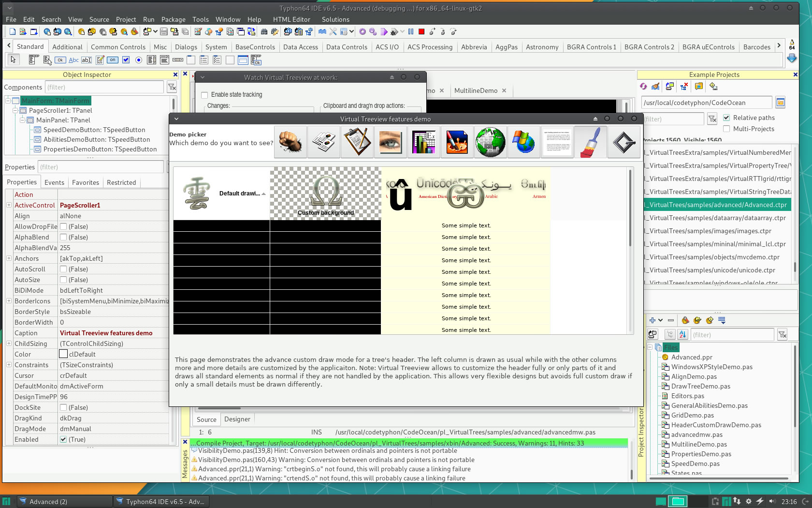Click the pause icon in main toolbar
The width and height of the screenshot is (812, 508).
tap(411, 31)
